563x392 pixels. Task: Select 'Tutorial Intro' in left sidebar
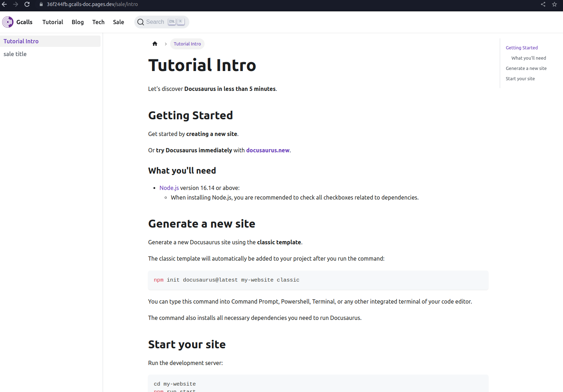(x=21, y=41)
